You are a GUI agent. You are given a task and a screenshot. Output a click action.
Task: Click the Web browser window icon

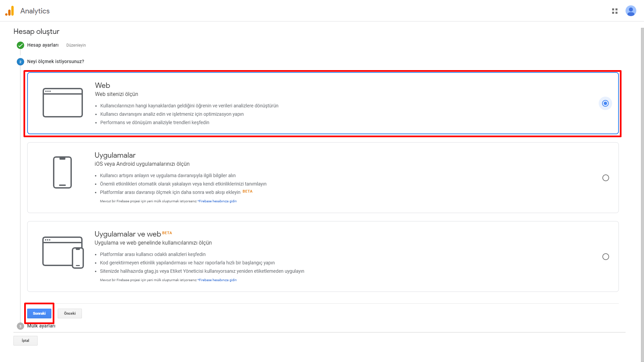[x=63, y=103]
